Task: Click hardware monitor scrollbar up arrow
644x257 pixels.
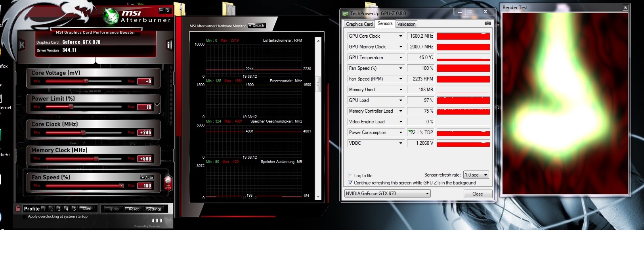Action: coord(318,40)
